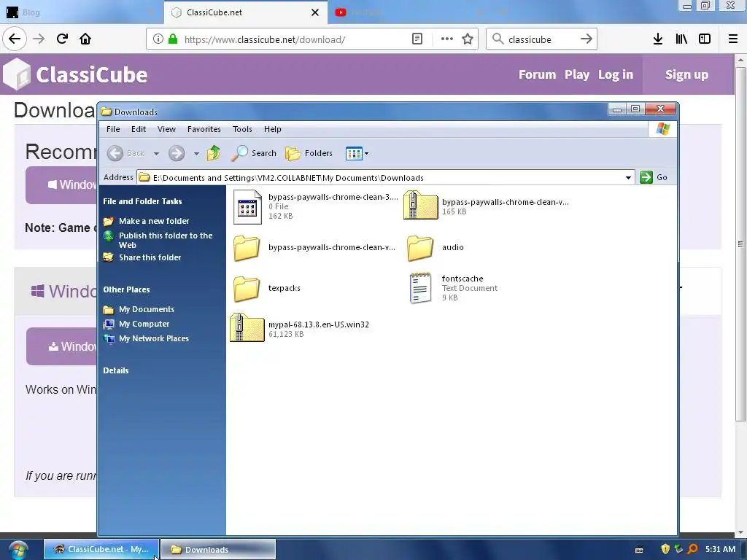
Task: Select mypal-68.13.8.en-US.win32 zip file icon
Action: coord(247,327)
